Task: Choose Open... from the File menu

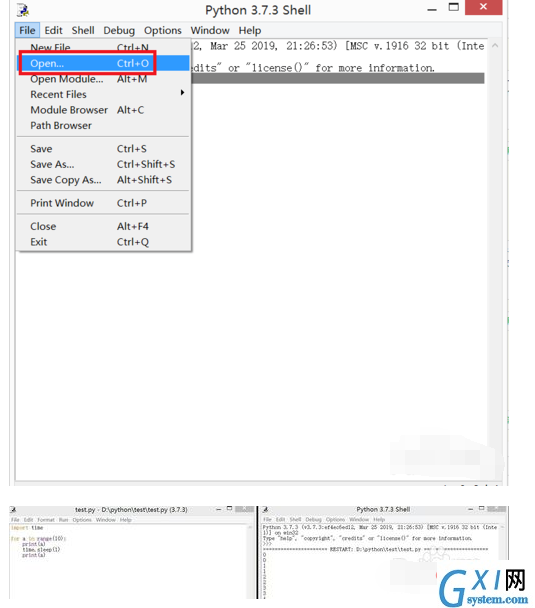Action: 104,63
